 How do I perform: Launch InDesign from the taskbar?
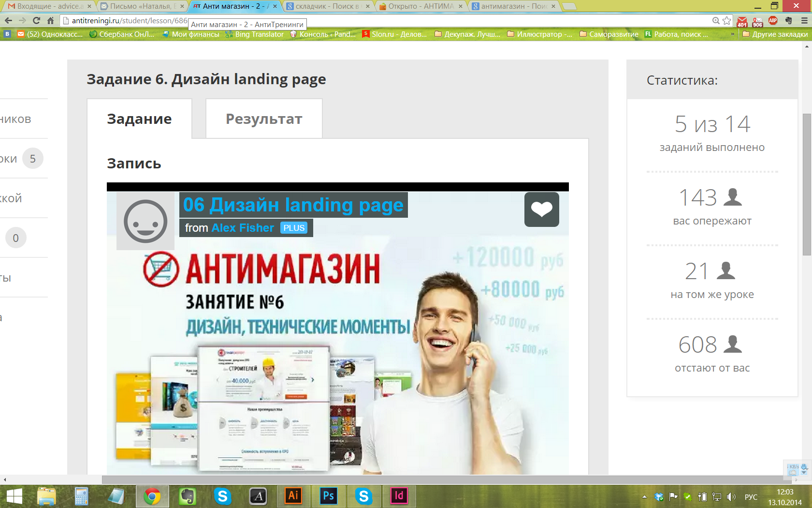pos(399,496)
